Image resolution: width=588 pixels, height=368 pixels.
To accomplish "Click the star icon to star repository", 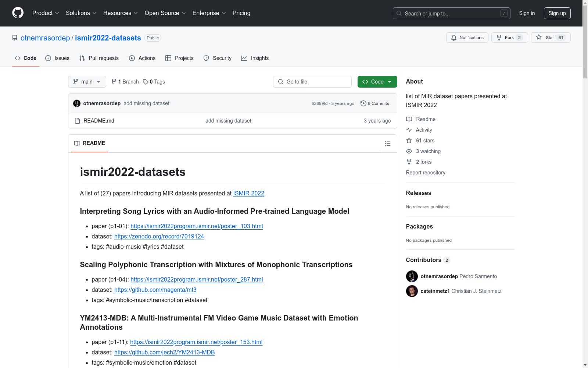I will tap(539, 37).
